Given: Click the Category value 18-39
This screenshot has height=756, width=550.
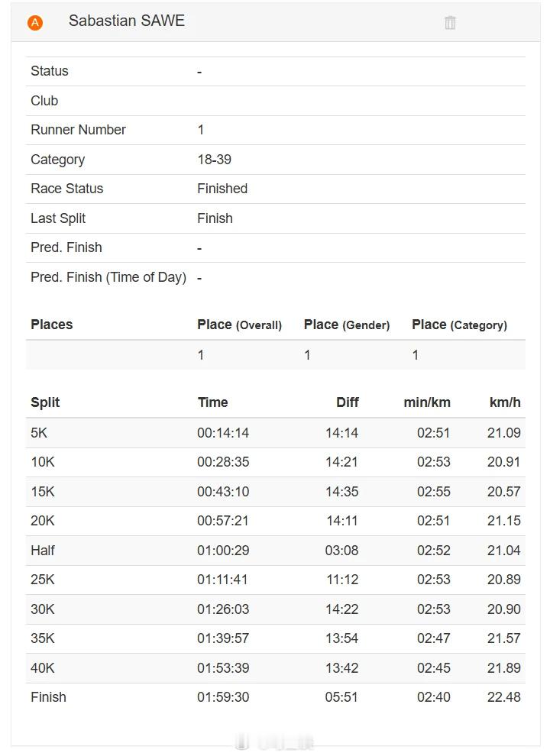Looking at the screenshot, I should coord(214,160).
